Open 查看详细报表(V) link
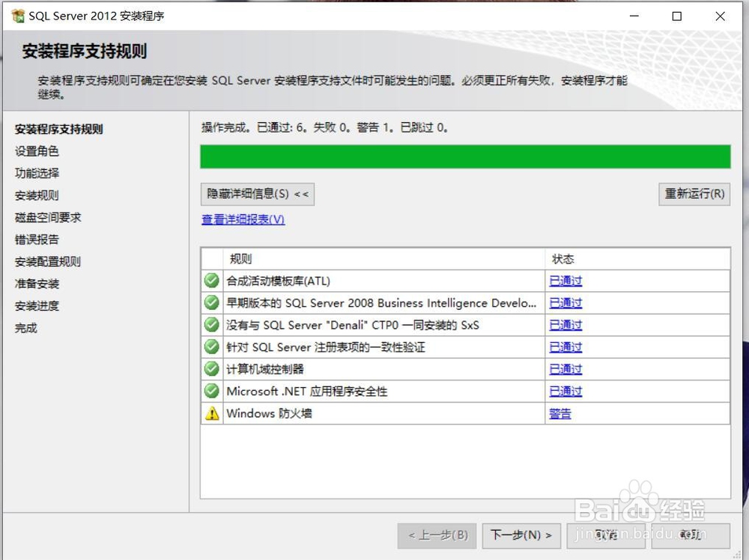This screenshot has width=749, height=560. point(243,219)
